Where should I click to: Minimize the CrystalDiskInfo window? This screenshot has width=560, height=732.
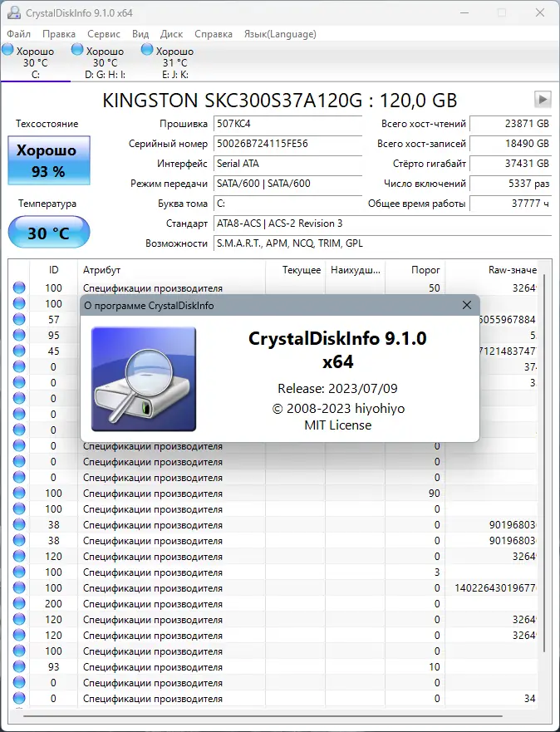coord(464,12)
